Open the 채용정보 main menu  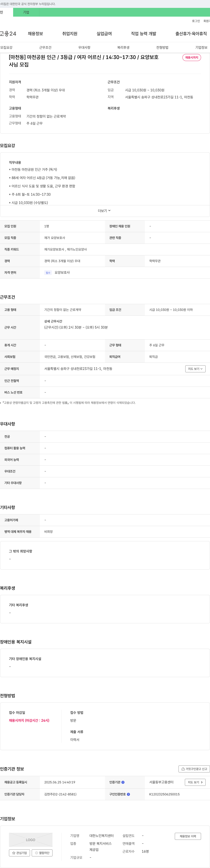click(x=35, y=34)
